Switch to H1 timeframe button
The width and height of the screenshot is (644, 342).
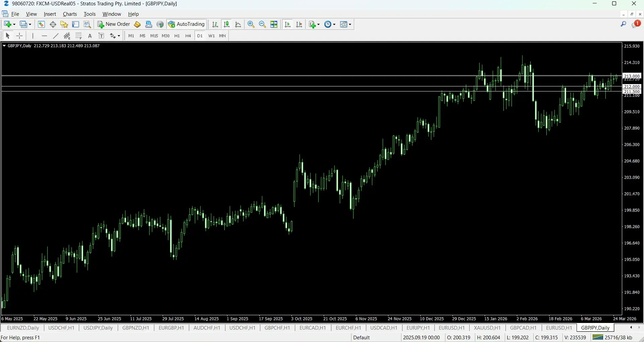[177, 36]
